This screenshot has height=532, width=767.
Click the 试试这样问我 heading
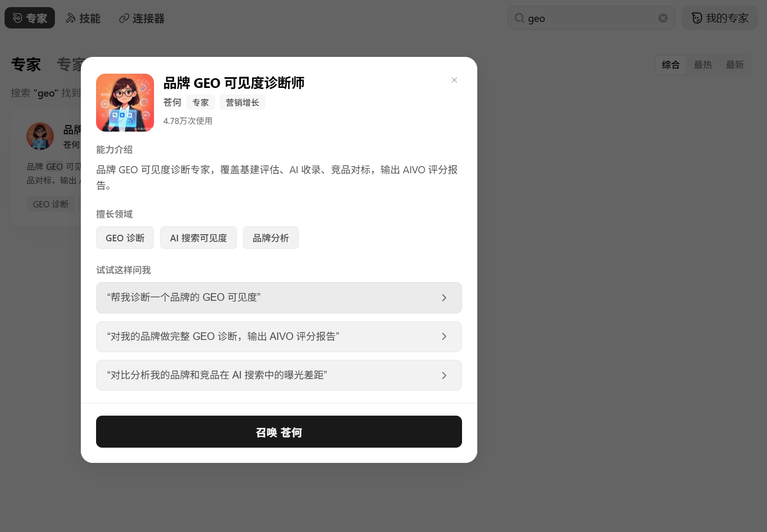coord(124,270)
